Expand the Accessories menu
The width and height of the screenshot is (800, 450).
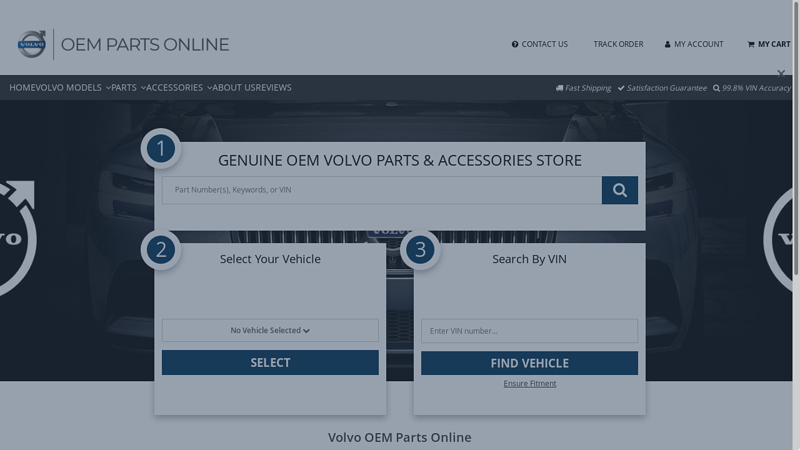(x=179, y=88)
